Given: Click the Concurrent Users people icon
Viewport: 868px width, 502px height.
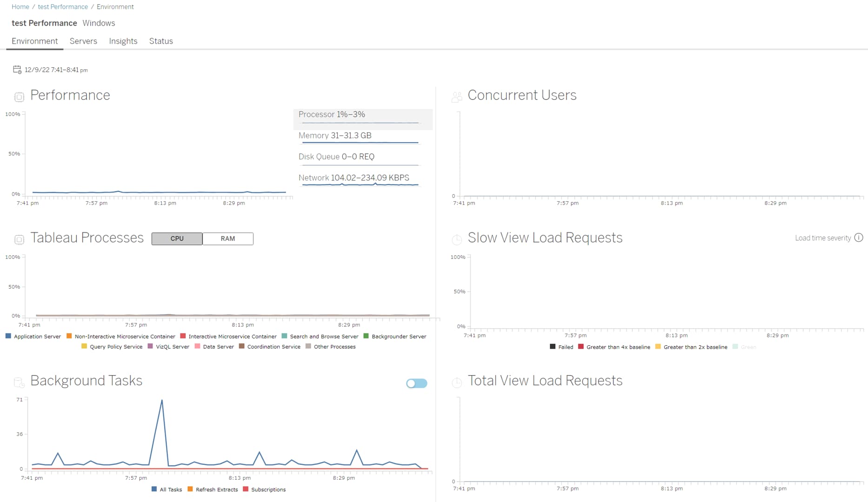Looking at the screenshot, I should 457,97.
